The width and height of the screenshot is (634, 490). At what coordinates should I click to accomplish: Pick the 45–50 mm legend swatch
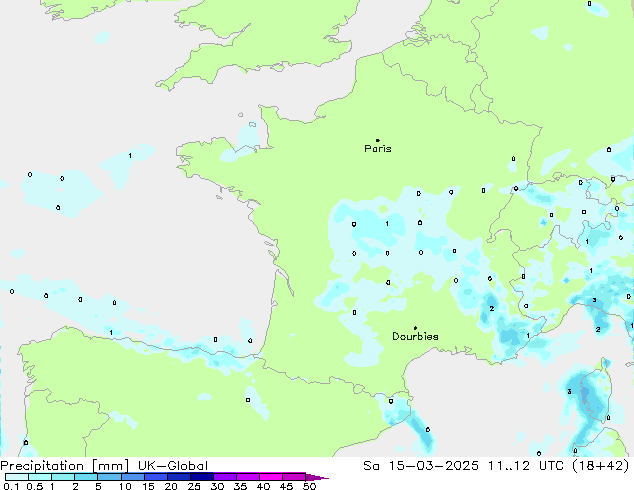tap(294, 477)
